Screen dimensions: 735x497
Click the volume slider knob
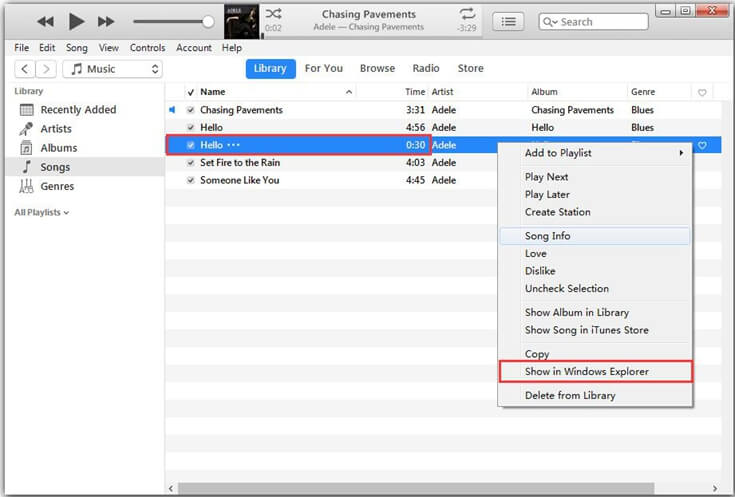click(208, 22)
